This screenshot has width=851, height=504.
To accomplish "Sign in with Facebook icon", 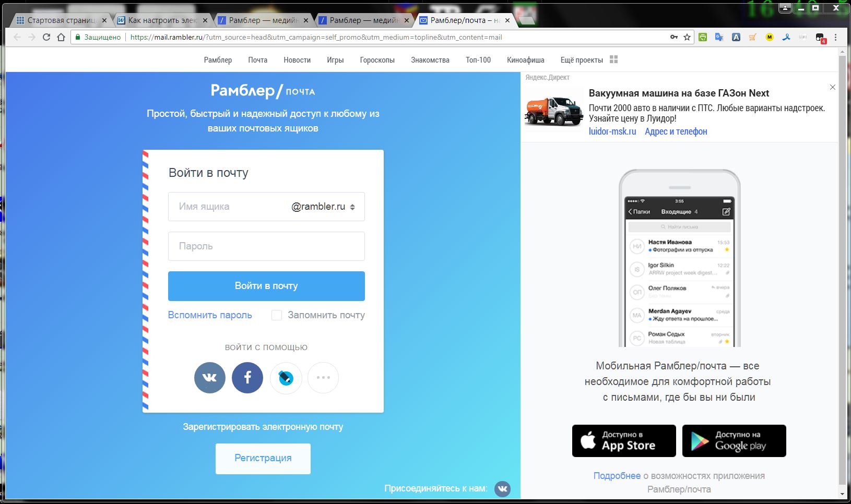I will 247,378.
